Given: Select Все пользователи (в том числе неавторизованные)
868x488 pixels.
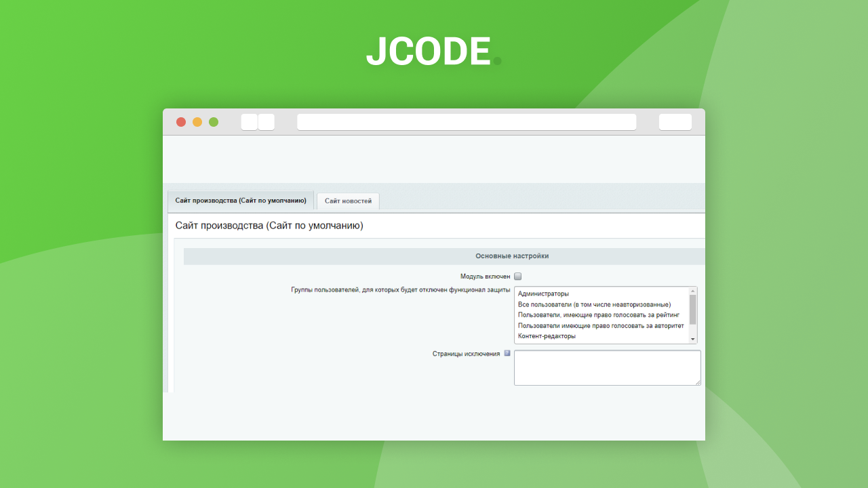Looking at the screenshot, I should click(x=594, y=304).
